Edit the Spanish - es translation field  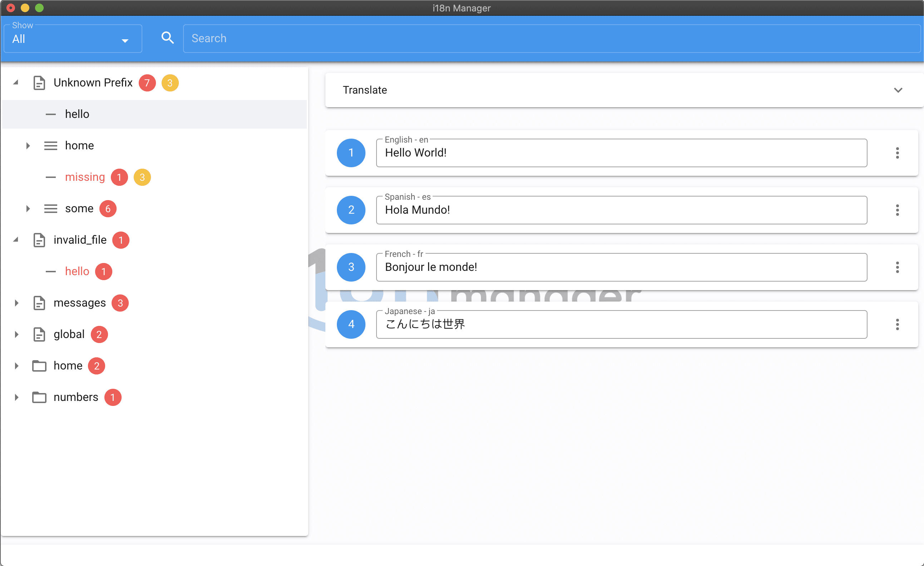tap(621, 210)
